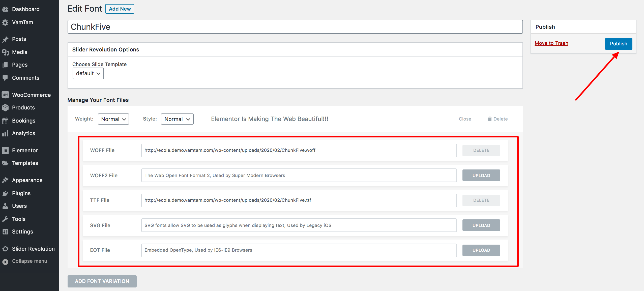Click Add Font Variation button
Screen dimensions: 644x291
[102, 281]
